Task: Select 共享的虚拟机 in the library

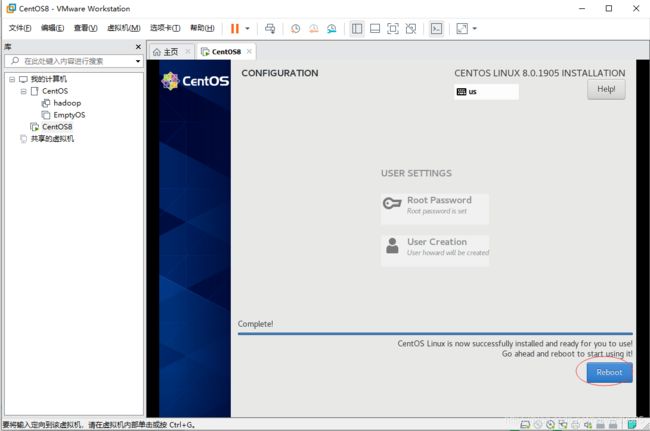Action: [x=52, y=139]
